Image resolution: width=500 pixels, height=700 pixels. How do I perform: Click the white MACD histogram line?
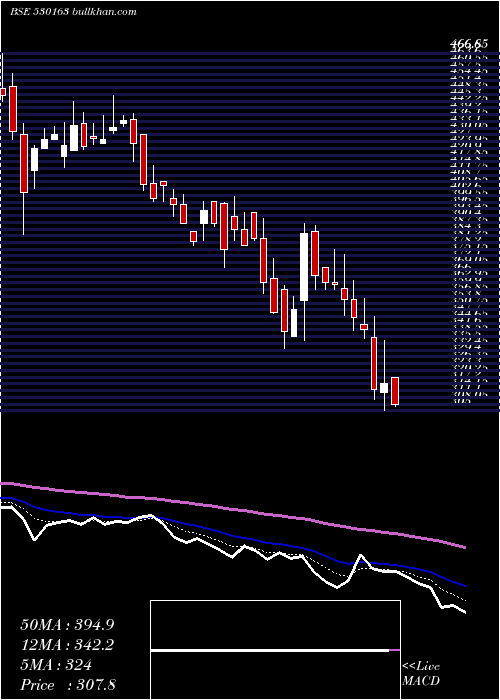point(270,650)
